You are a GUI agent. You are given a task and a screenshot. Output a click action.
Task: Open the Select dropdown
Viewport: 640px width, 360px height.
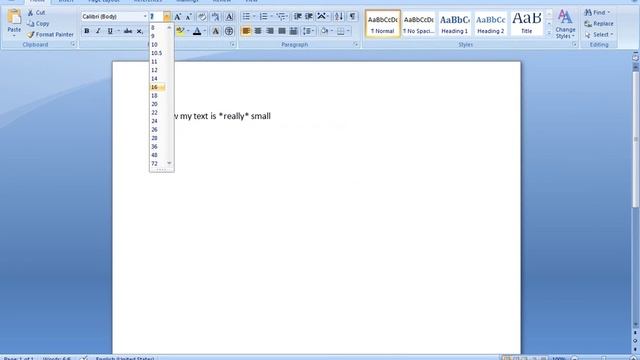click(599, 35)
